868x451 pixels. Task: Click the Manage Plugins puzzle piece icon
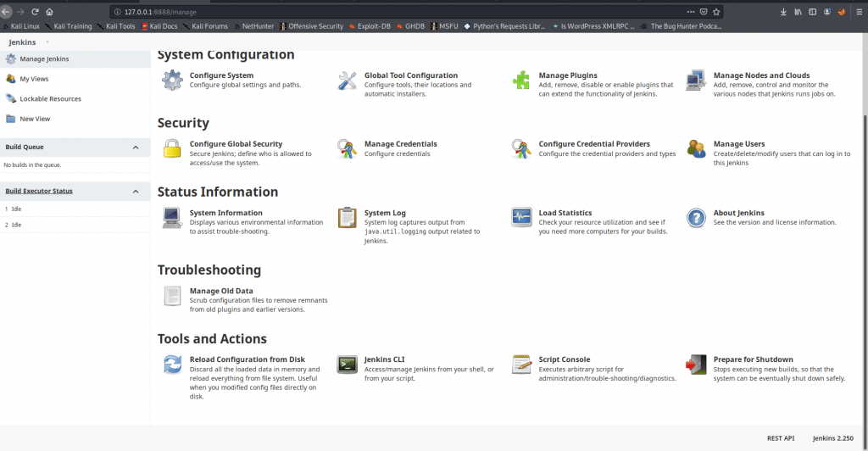point(521,81)
